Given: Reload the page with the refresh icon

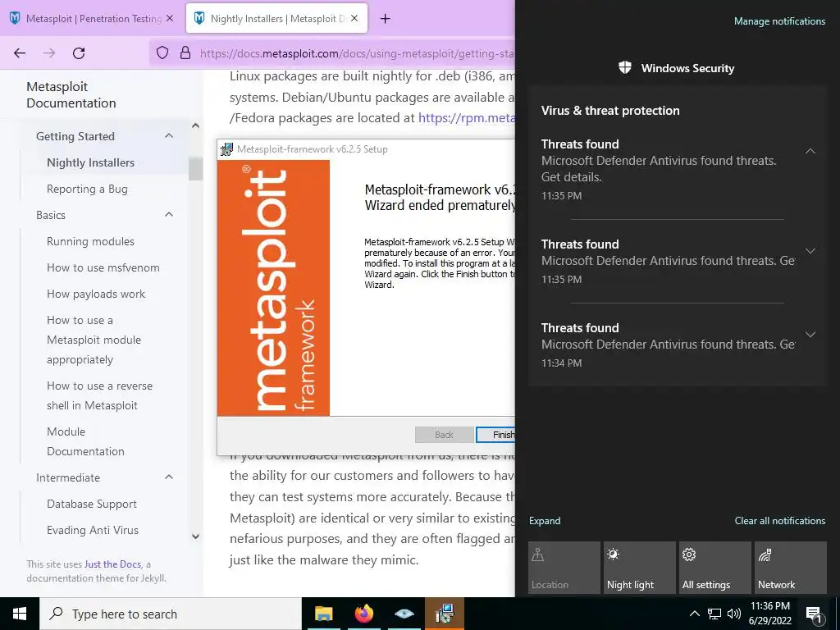Looking at the screenshot, I should [79, 53].
